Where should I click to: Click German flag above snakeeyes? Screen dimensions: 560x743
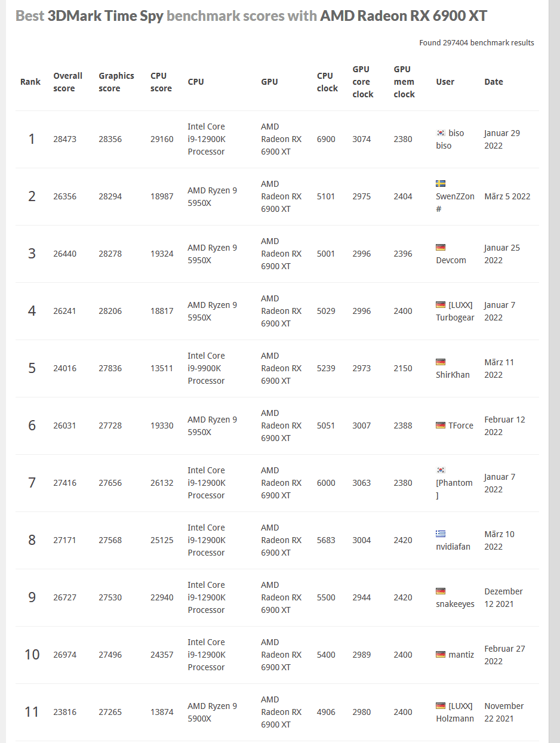441,591
